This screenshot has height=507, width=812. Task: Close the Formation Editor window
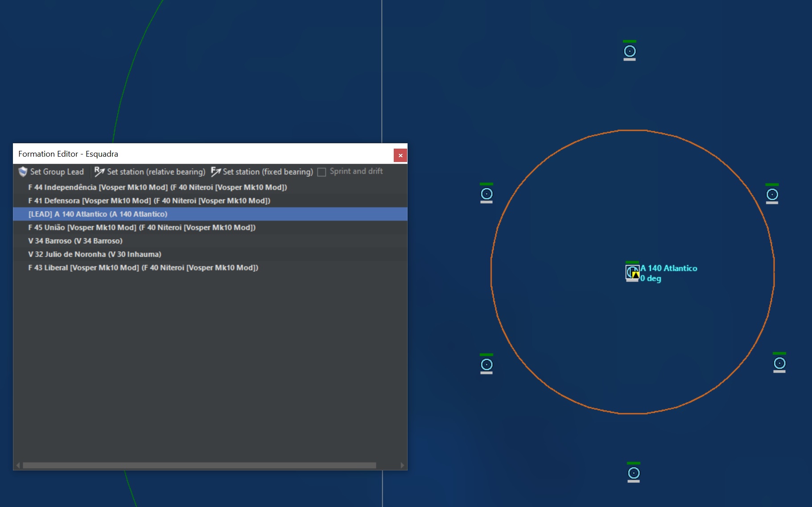click(x=400, y=155)
